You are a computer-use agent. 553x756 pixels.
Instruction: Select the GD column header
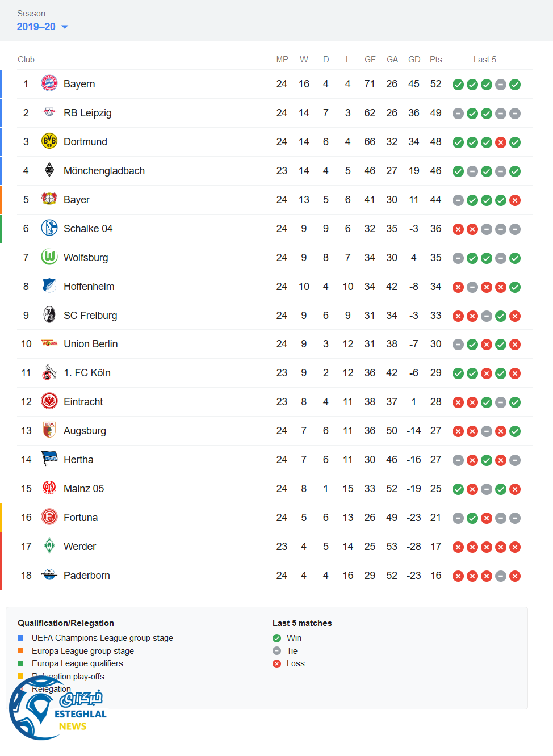click(x=414, y=60)
